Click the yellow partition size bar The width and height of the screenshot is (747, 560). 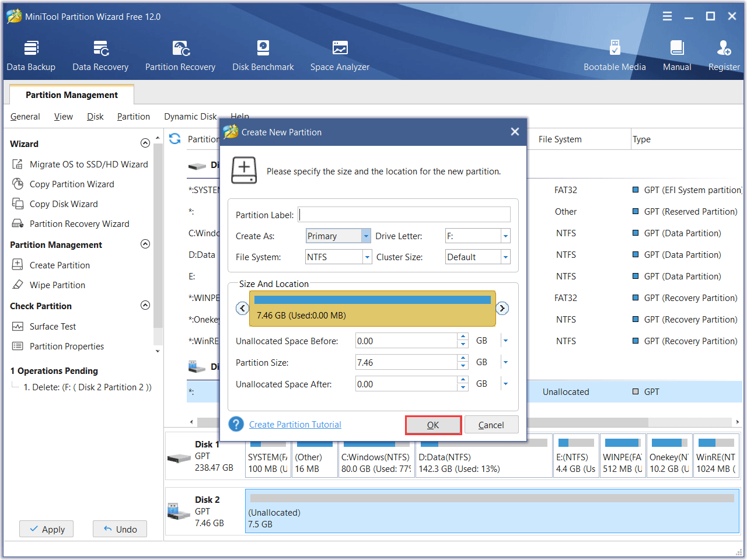point(372,309)
